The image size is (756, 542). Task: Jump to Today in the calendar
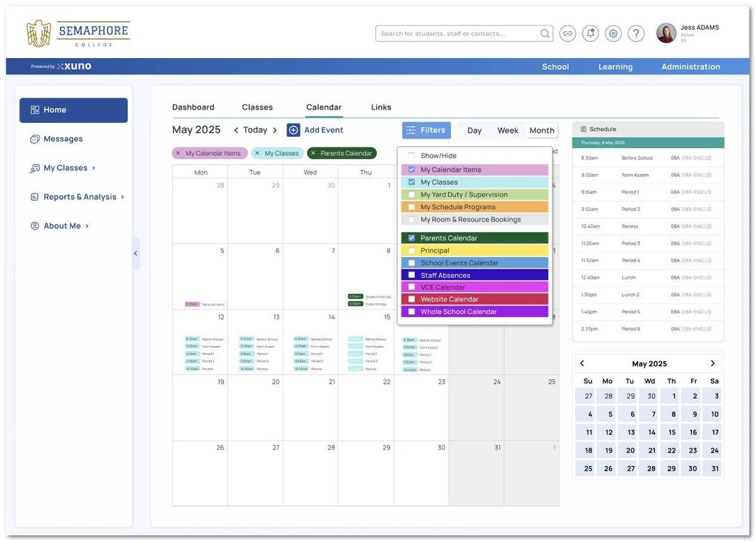[255, 130]
